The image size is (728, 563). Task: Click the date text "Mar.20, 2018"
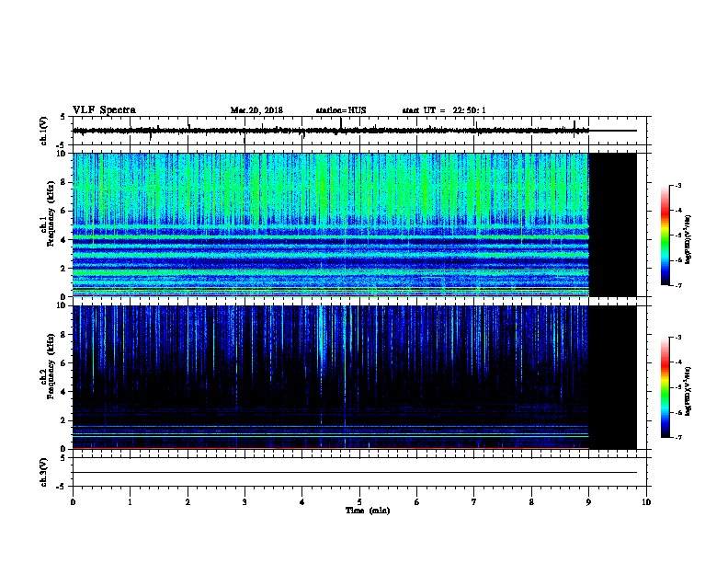pos(256,110)
